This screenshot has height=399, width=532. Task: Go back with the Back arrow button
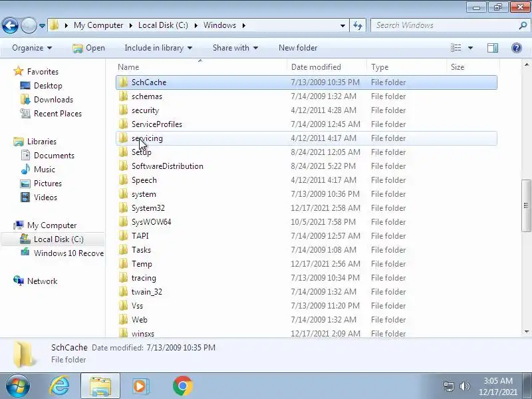click(x=10, y=25)
